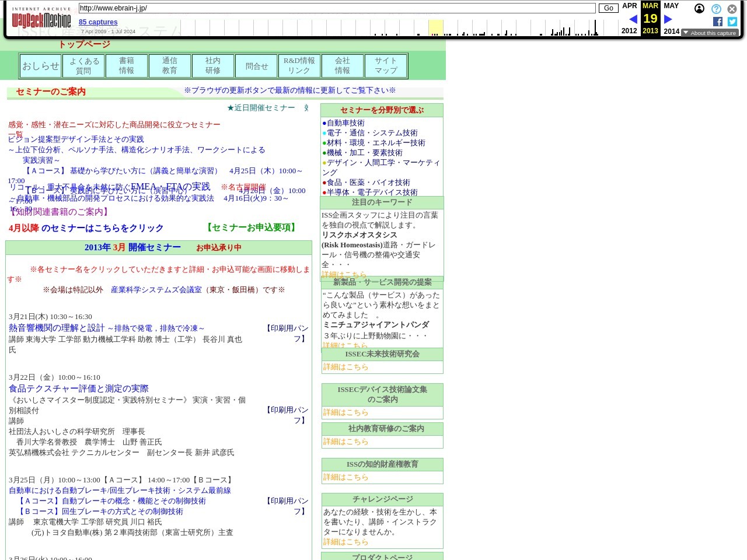Open 詳細はこちら under リスクホメオスタシス keyword
747x560 pixels.
click(x=344, y=275)
